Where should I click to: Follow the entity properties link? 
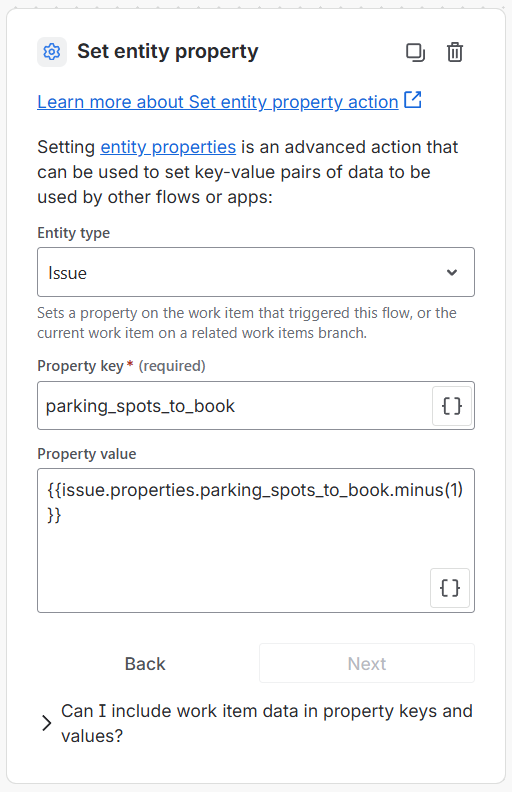click(168, 147)
